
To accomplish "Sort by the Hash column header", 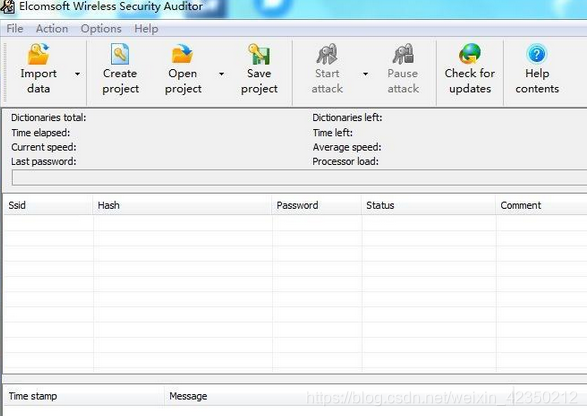I will tap(182, 205).
